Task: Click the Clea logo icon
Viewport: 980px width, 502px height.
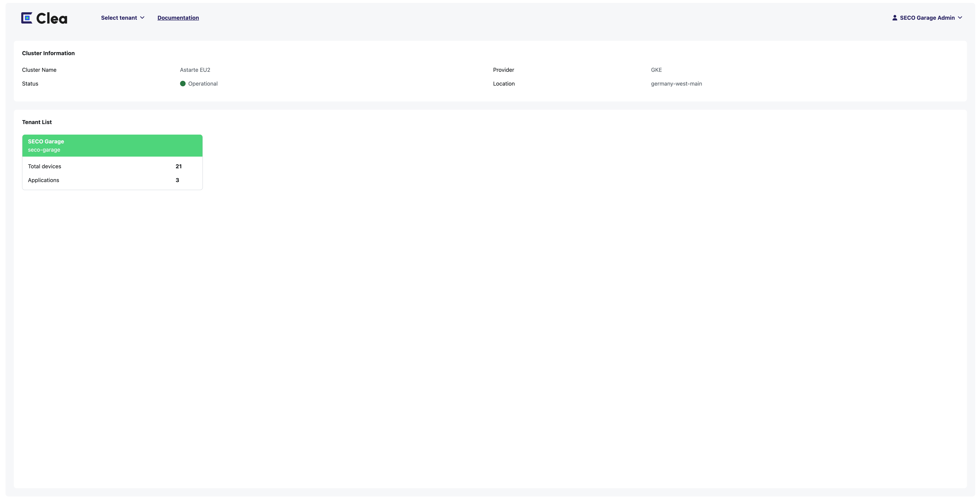Action: [27, 18]
